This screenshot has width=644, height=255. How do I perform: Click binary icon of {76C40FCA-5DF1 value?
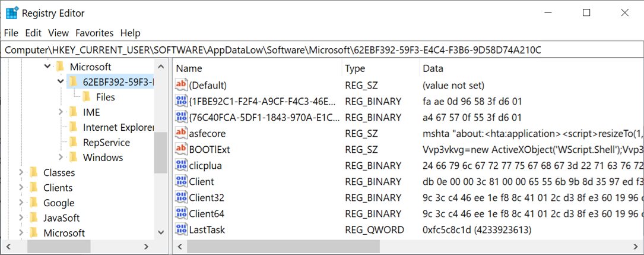(x=181, y=117)
